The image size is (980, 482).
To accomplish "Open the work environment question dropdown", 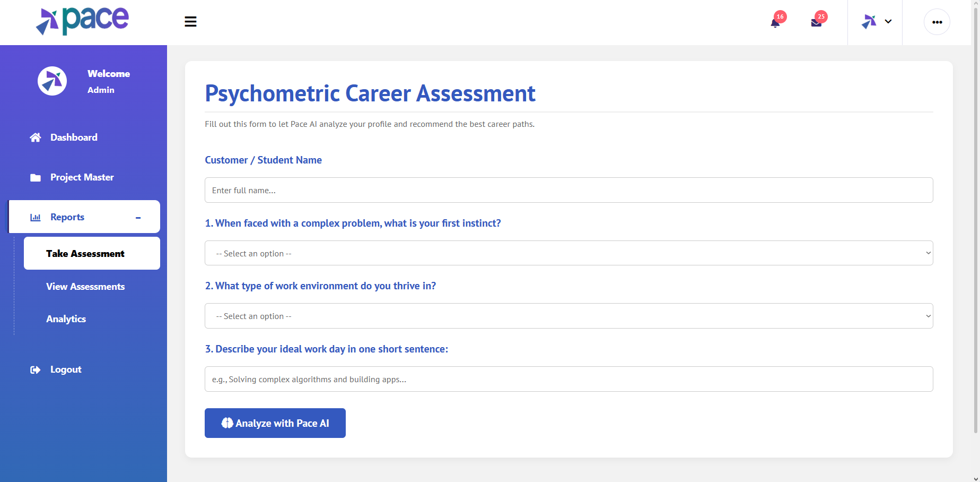I will click(568, 316).
